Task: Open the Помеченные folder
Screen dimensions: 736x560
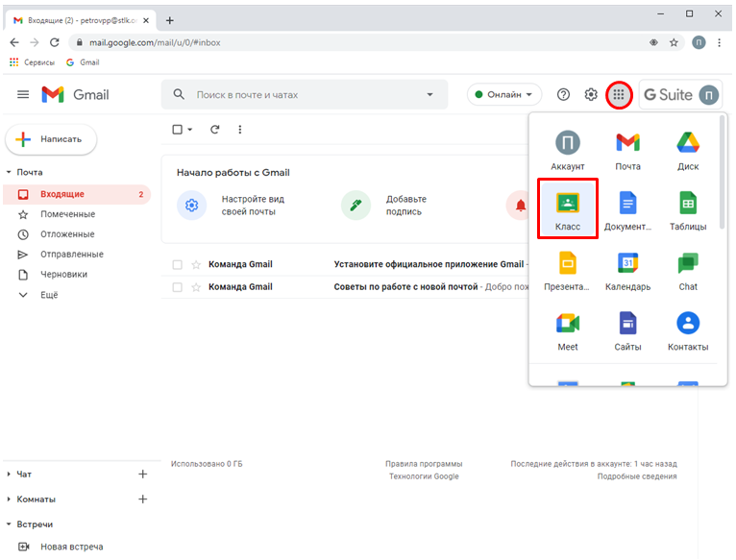Action: pyautogui.click(x=67, y=214)
